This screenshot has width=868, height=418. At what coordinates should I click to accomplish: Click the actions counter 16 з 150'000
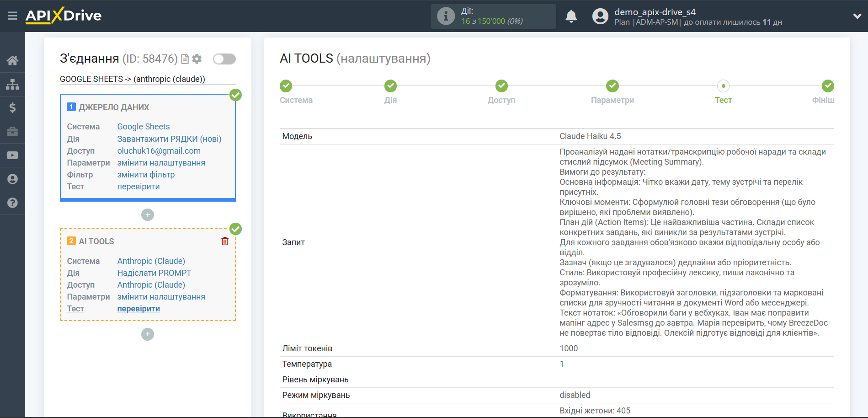492,21
